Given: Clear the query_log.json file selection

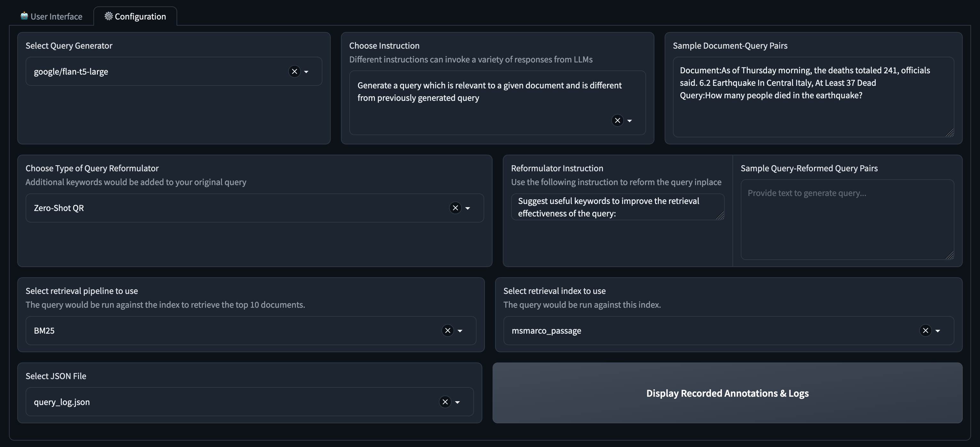Looking at the screenshot, I should coord(445,402).
